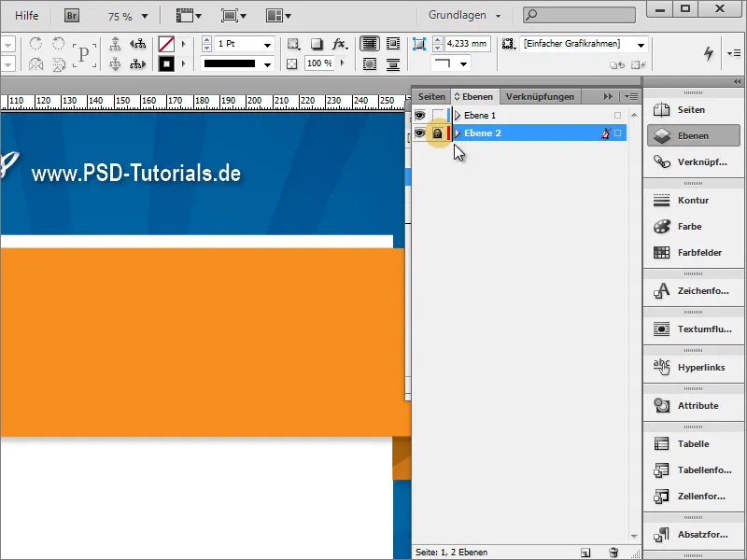Open the stroke style line dropdown

[x=268, y=64]
